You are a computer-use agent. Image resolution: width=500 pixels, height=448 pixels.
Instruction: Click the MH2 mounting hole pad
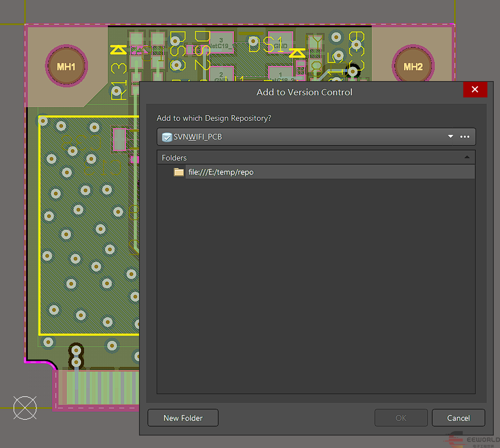tap(413, 67)
